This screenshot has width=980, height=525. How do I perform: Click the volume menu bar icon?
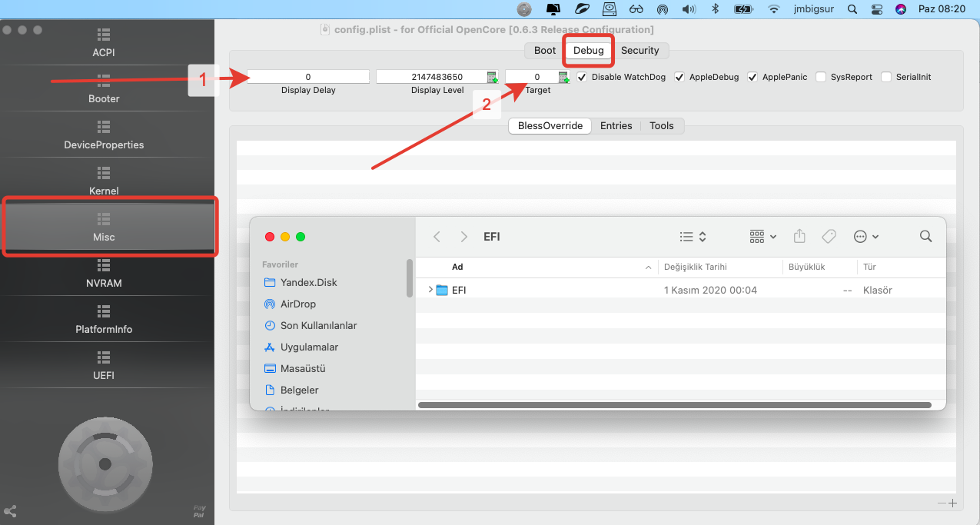(689, 9)
